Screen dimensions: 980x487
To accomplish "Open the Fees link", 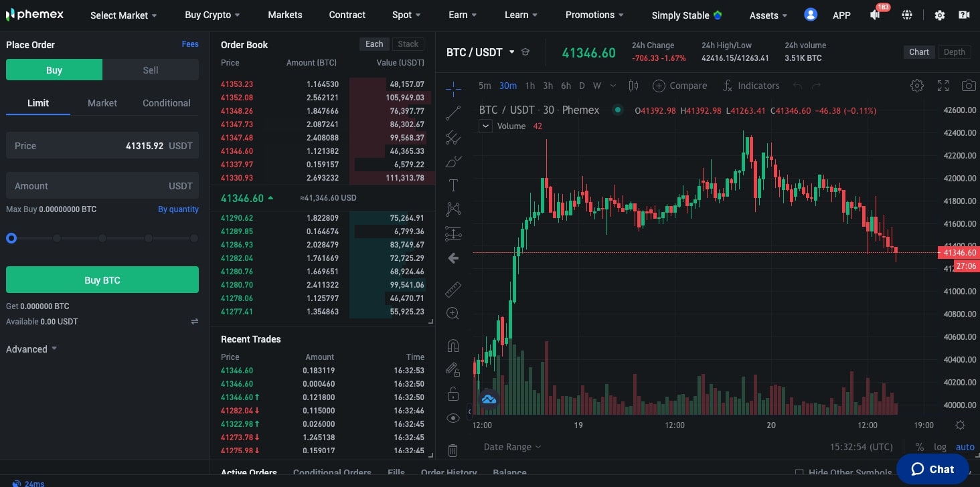I will tap(190, 44).
